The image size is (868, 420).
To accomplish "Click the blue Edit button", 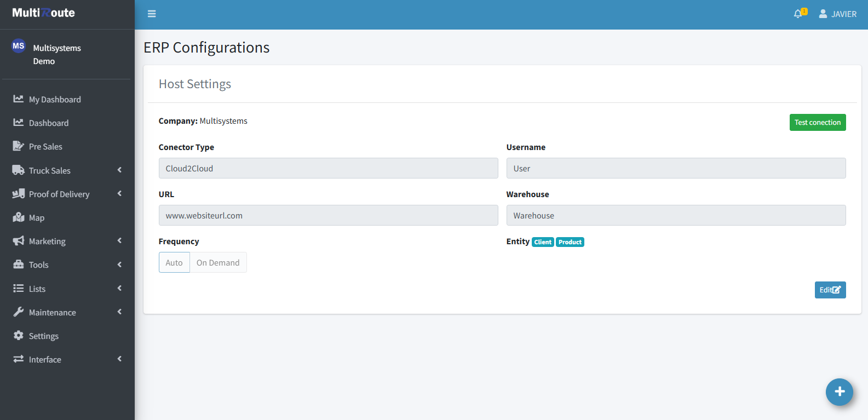I will [830, 290].
